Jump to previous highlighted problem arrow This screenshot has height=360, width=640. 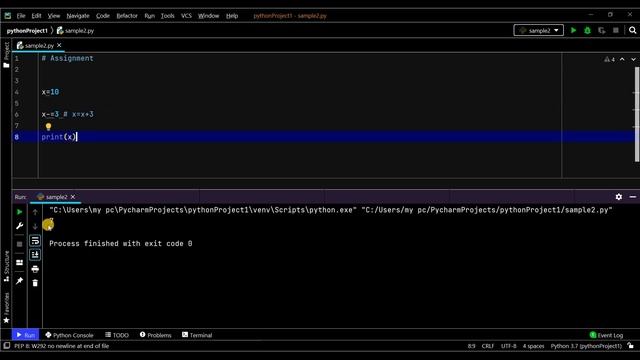pos(622,60)
